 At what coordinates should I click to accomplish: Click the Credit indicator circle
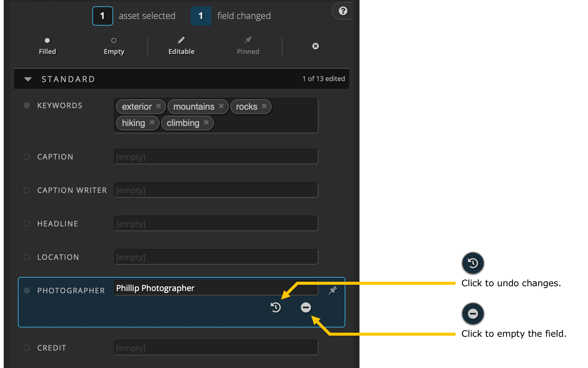(x=27, y=348)
